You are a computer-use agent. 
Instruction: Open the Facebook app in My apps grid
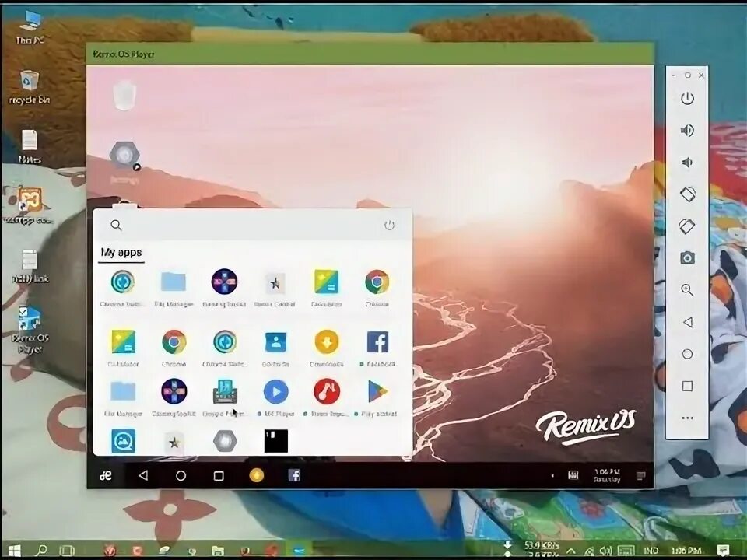[x=378, y=342]
